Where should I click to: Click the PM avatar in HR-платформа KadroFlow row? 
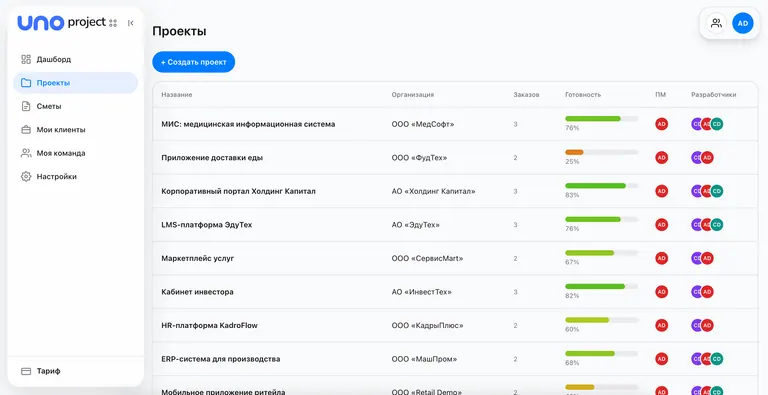(662, 325)
